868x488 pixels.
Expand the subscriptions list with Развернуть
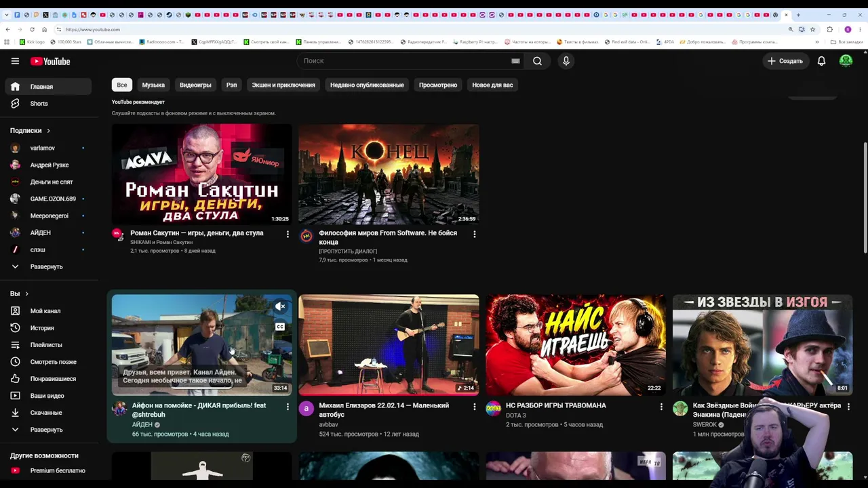click(x=46, y=267)
